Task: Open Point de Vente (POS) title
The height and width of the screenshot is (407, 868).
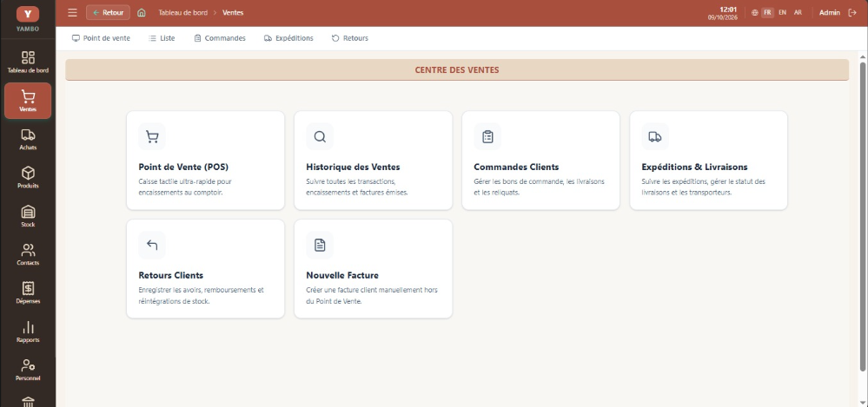Action: coord(183,167)
